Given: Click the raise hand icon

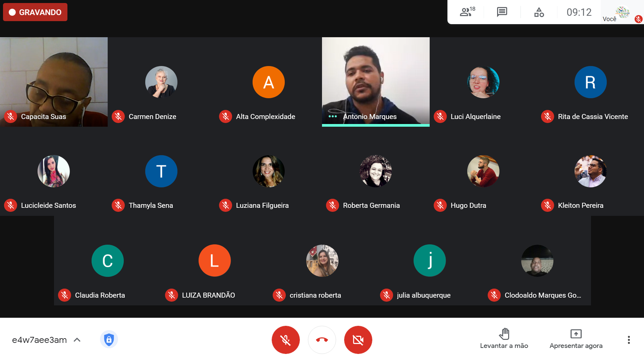Looking at the screenshot, I should 504,334.
